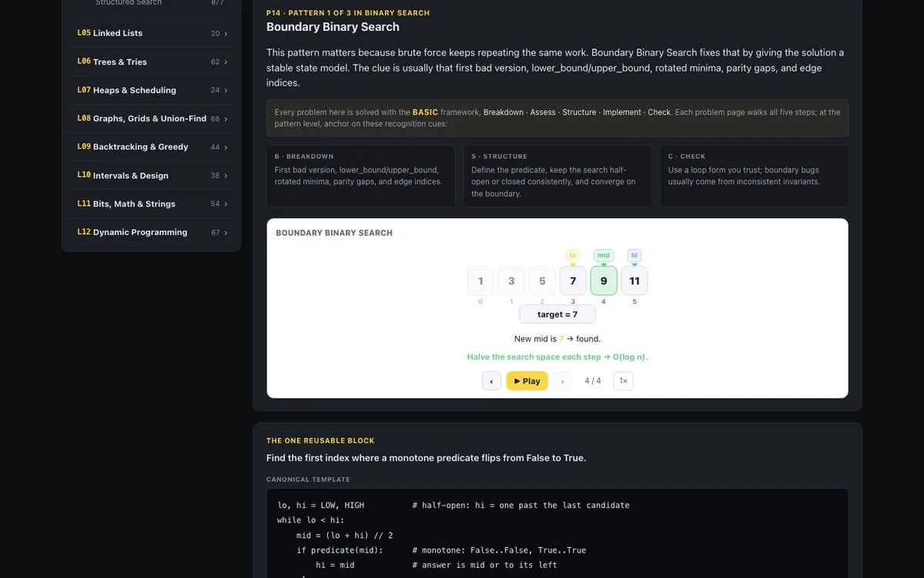Expand chevron beside Trees & Tries count 62
This screenshot has width=924, height=578.
[226, 62]
